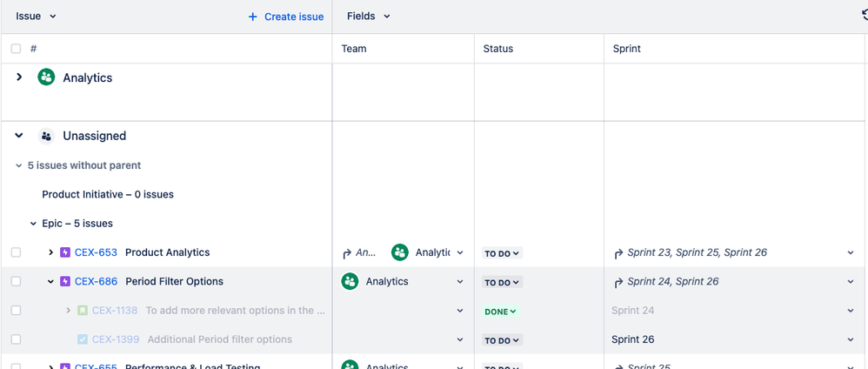
Task: Click the green Analytics team avatar icon
Action: (x=46, y=77)
